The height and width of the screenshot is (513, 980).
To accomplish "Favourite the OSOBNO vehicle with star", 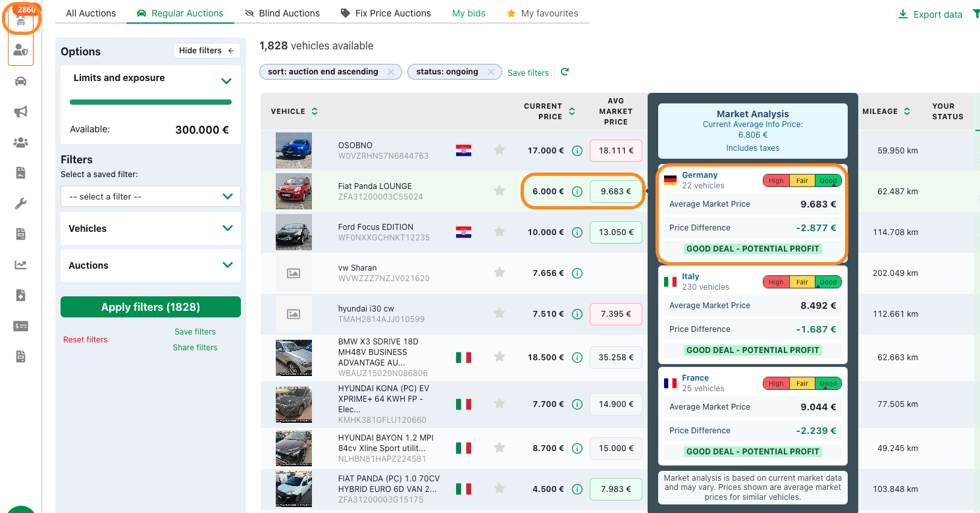I will 500,150.
